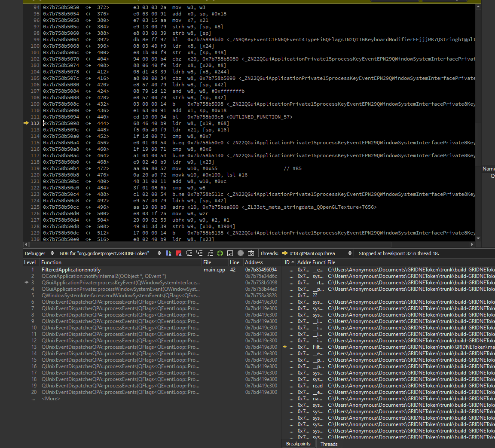Click the Step Into icon
This screenshot has width=495, height=448.
pos(199,253)
